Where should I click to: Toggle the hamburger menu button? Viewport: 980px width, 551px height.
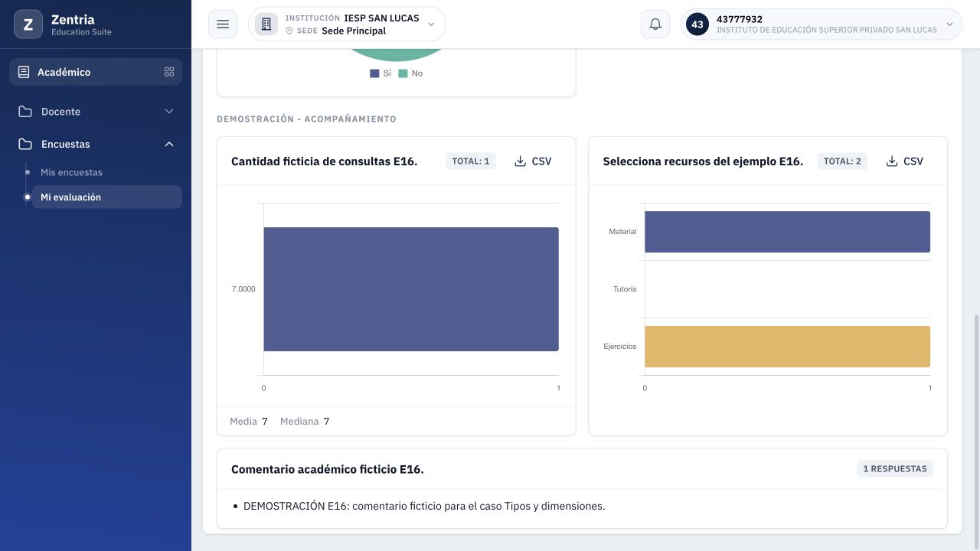tap(223, 24)
